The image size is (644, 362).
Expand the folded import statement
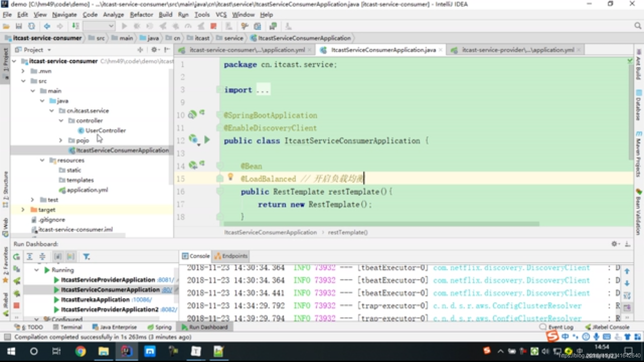pyautogui.click(x=263, y=90)
